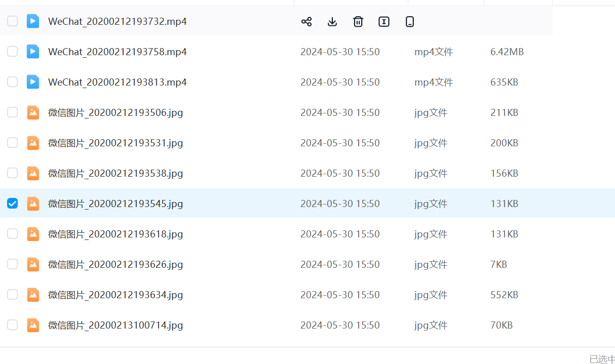
Task: Click the image icon beside 微信图片_20200212193634.jpg
Action: pyautogui.click(x=33, y=295)
